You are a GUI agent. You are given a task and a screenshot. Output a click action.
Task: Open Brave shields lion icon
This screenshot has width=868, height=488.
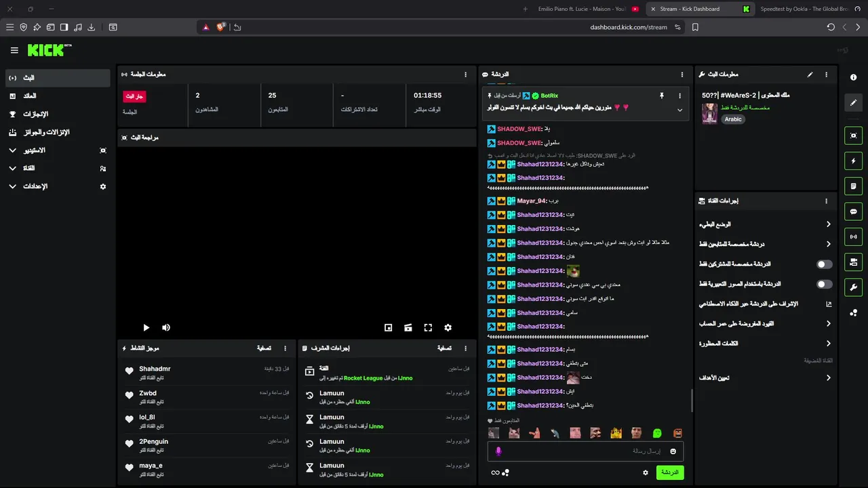(220, 27)
